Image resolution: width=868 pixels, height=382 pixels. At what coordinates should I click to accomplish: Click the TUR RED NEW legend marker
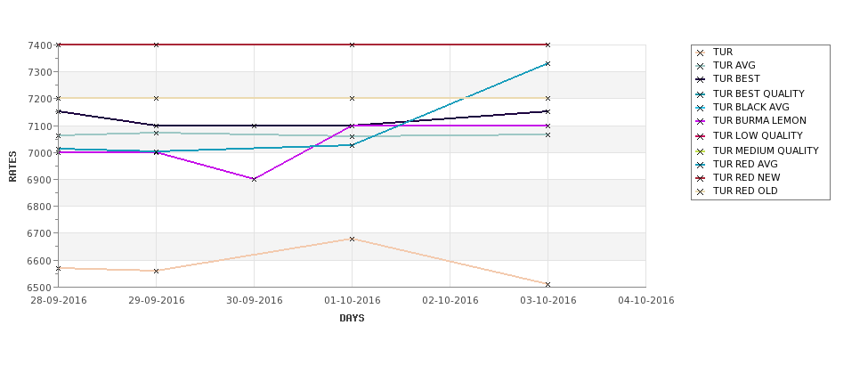pos(701,178)
